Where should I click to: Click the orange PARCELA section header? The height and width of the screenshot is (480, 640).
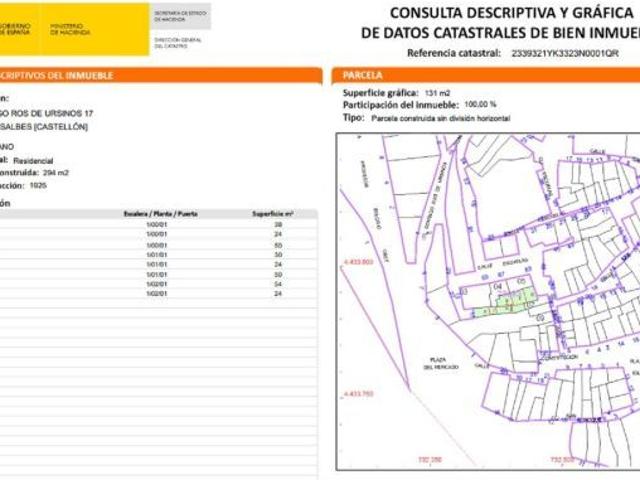click(x=362, y=75)
